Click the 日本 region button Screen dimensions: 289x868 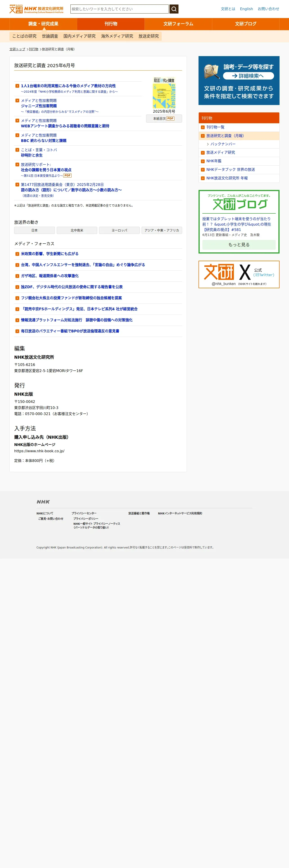point(34,230)
